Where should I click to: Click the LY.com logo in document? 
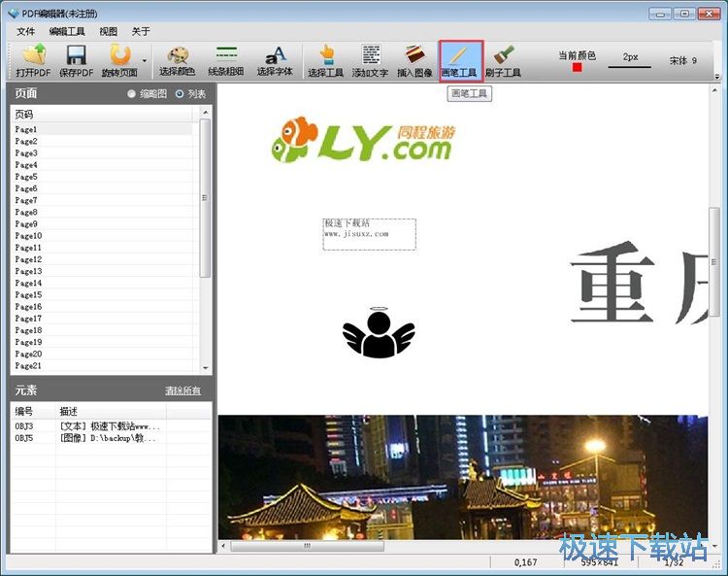(x=363, y=139)
